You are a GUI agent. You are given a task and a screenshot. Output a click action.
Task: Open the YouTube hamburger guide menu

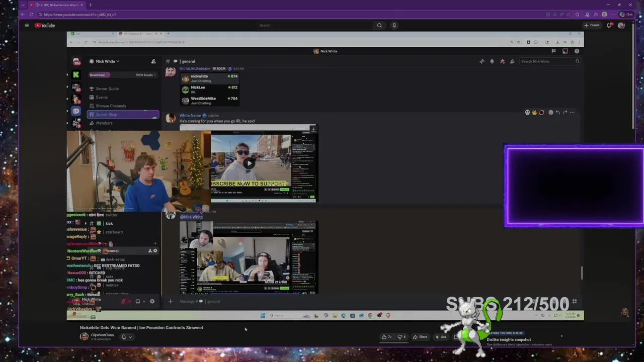(27, 25)
